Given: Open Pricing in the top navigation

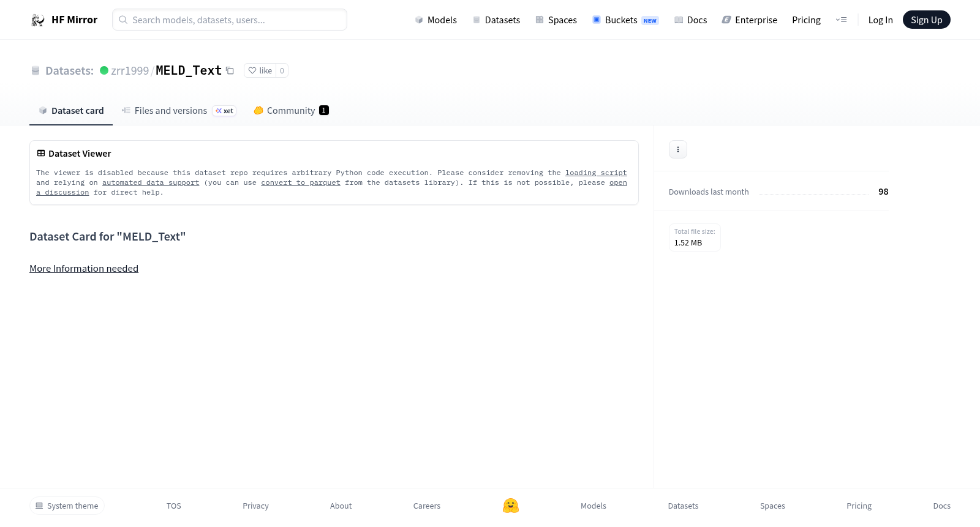Looking at the screenshot, I should (806, 20).
